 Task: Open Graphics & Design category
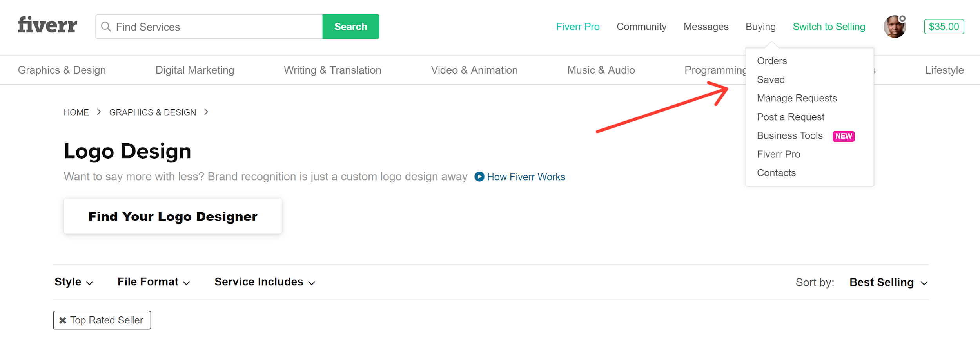(x=62, y=70)
